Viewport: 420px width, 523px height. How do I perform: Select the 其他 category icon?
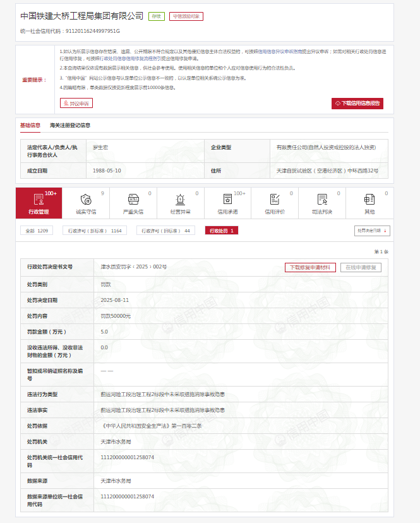[369, 200]
